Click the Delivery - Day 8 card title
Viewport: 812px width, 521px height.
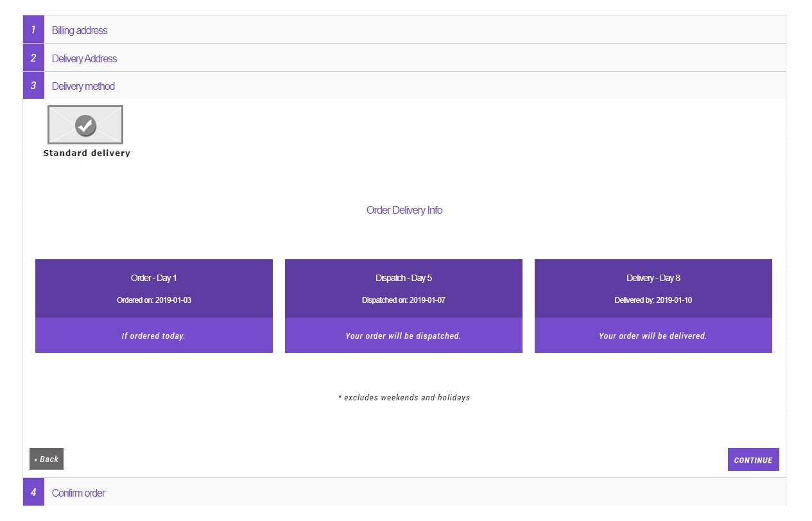(653, 278)
